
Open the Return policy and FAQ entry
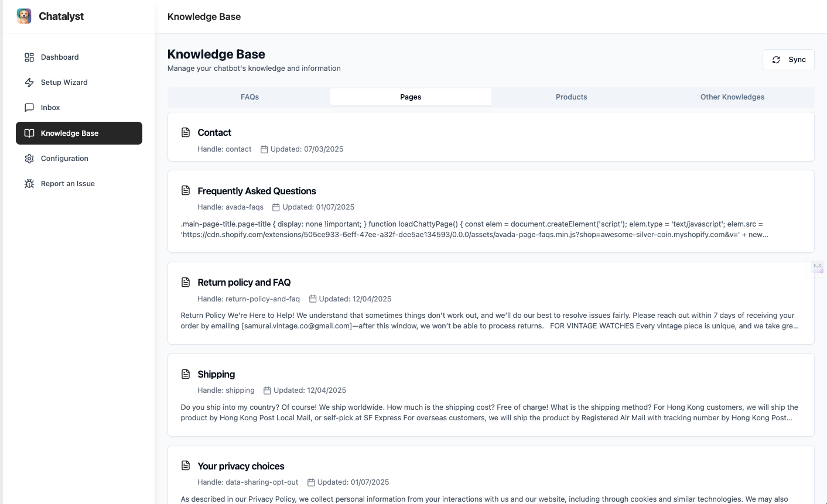[x=244, y=283]
